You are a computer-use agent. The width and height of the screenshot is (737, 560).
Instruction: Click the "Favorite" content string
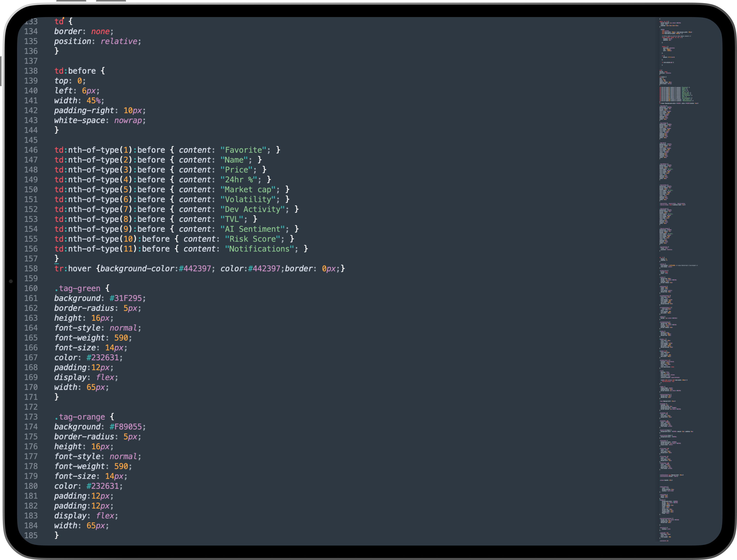point(243,150)
